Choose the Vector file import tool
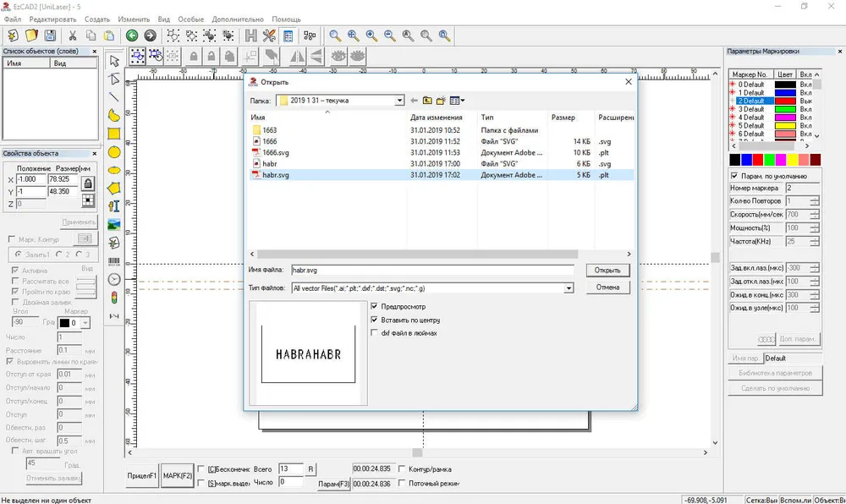Viewport: 846px width, 504px height. pyautogui.click(x=114, y=243)
